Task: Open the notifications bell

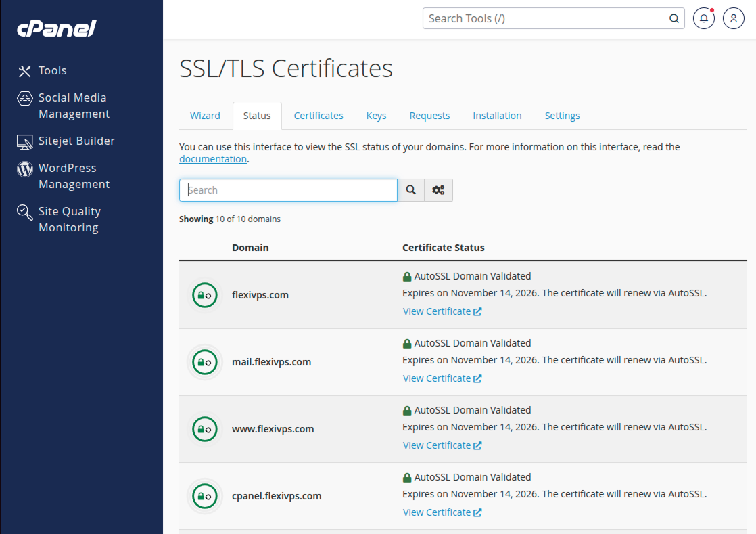Action: [x=704, y=18]
